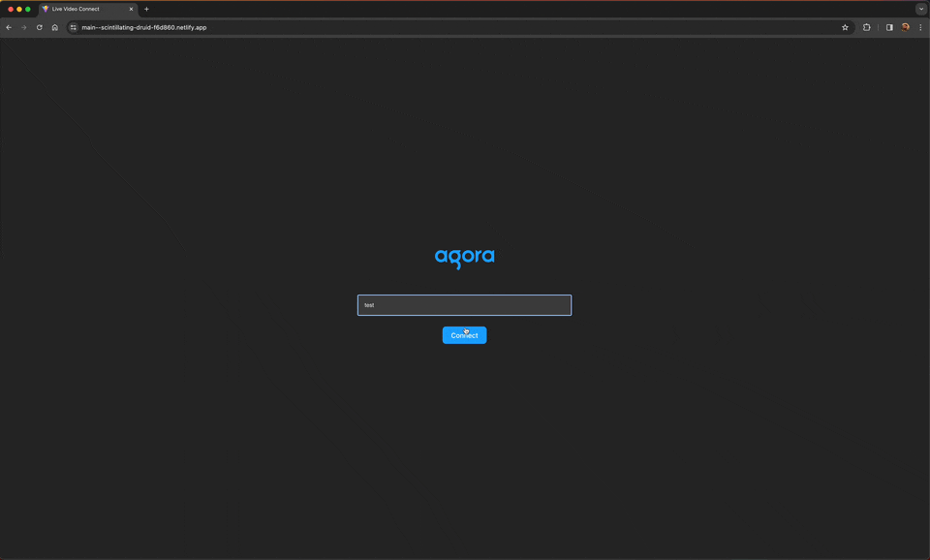The image size is (930, 560).
Task: Go back with the browser back arrow
Action: click(x=9, y=27)
